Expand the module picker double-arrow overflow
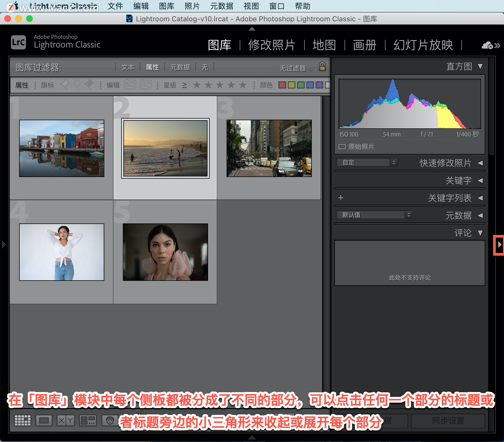This screenshot has width=504, height=442. (497, 45)
